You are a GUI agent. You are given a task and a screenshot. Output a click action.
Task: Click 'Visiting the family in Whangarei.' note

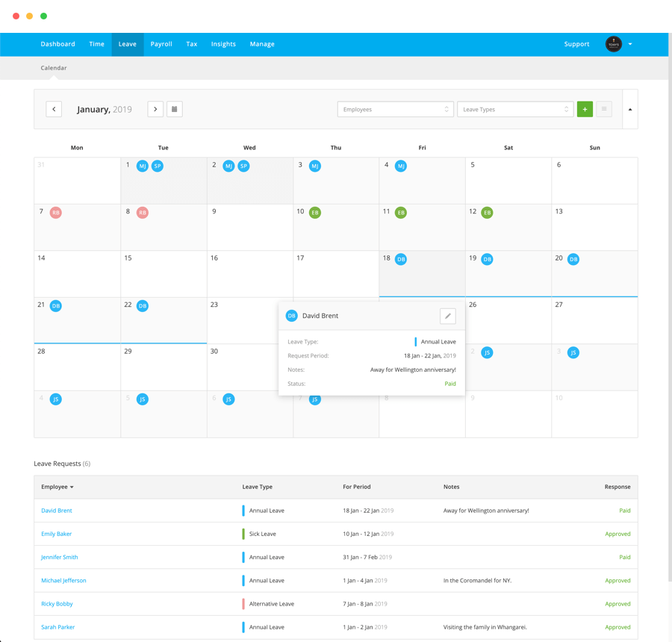click(x=485, y=627)
